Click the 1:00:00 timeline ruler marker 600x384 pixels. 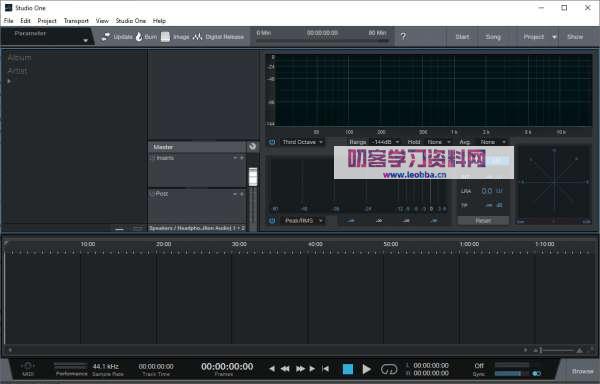click(x=470, y=244)
